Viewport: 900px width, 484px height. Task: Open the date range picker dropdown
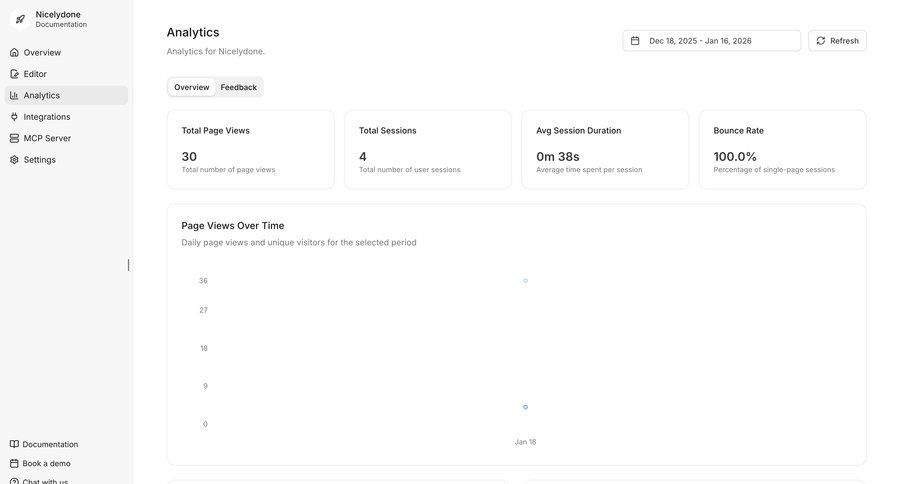tap(711, 41)
